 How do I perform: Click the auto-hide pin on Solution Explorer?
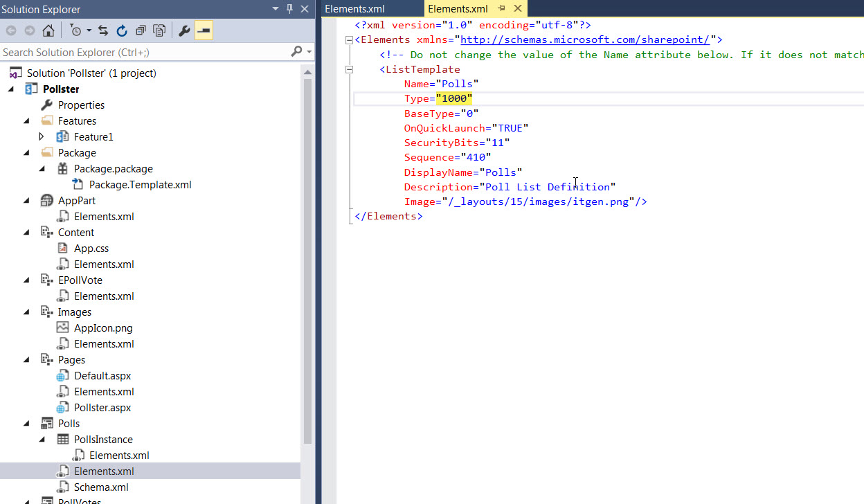(290, 9)
